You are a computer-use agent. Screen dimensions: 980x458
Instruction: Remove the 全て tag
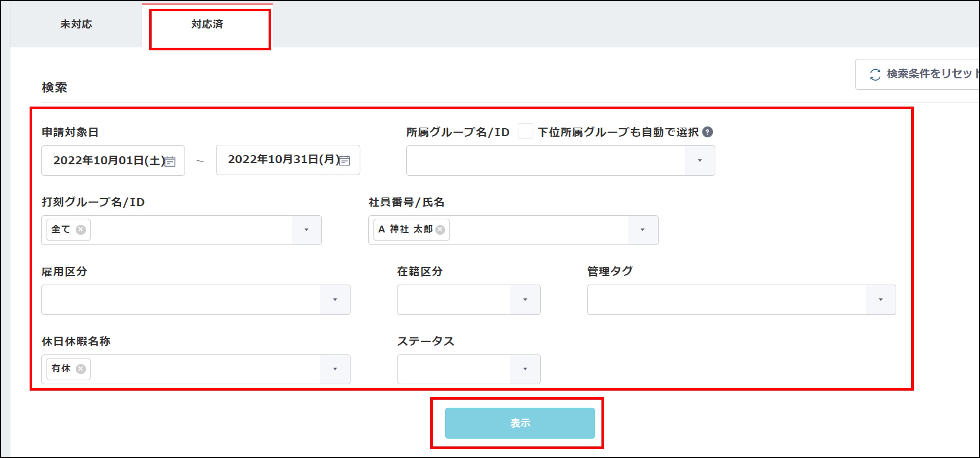[81, 230]
